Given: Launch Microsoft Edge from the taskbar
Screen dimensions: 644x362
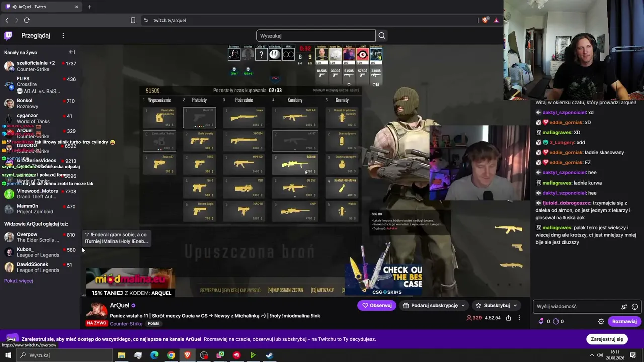Looking at the screenshot, I should click(154, 355).
